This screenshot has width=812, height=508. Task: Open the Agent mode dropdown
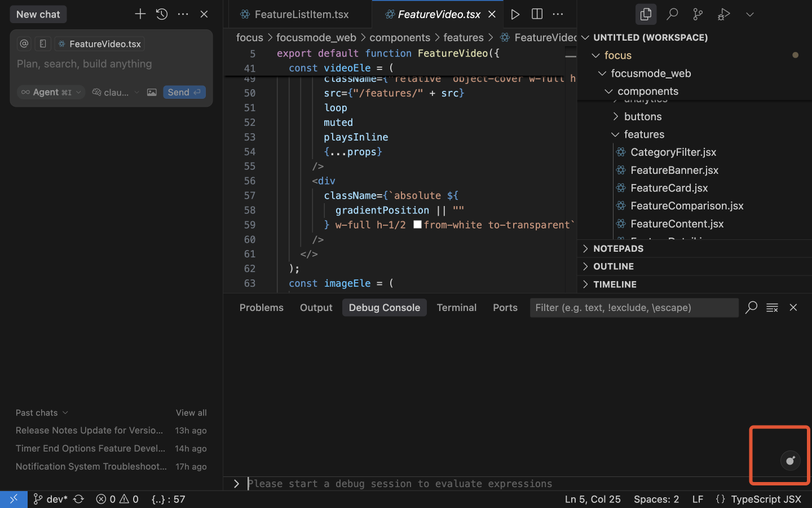click(x=51, y=92)
